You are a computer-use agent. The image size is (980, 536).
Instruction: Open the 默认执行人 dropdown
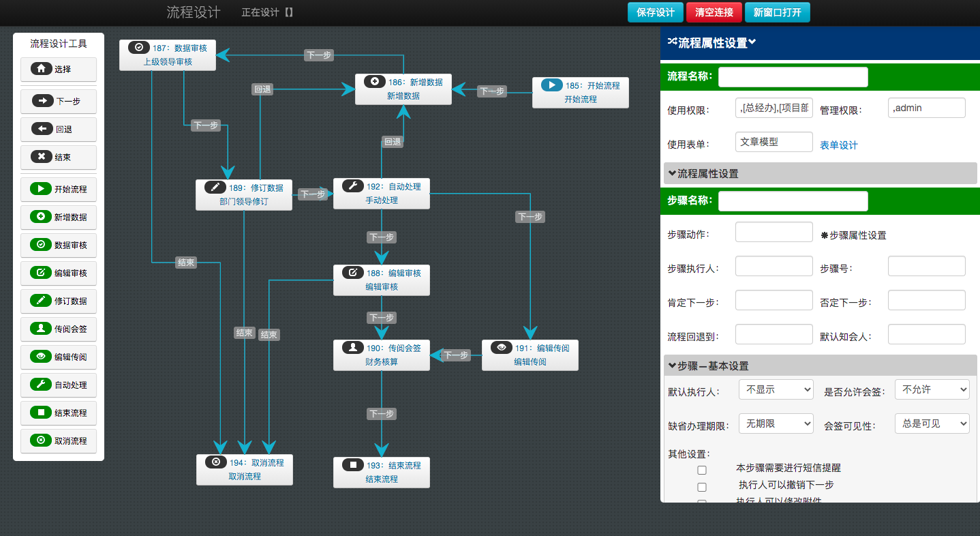pos(776,389)
